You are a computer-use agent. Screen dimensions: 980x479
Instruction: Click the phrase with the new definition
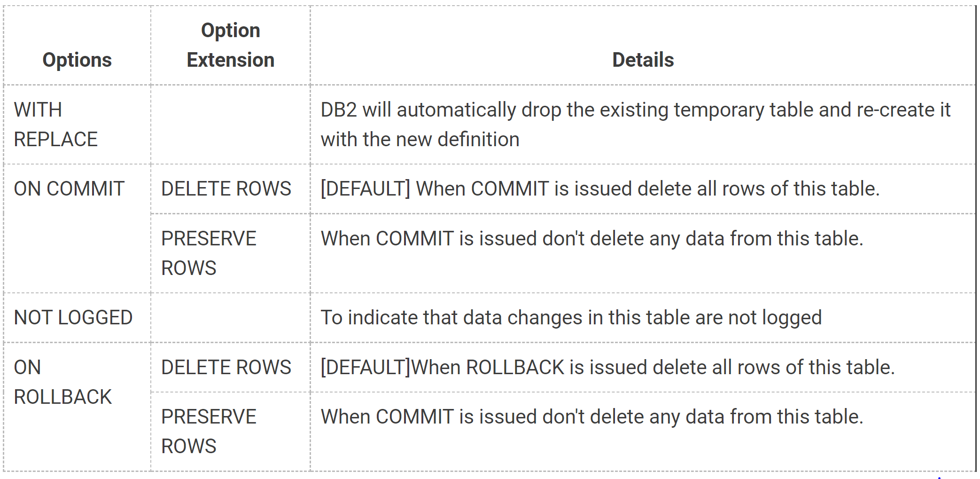pos(420,140)
